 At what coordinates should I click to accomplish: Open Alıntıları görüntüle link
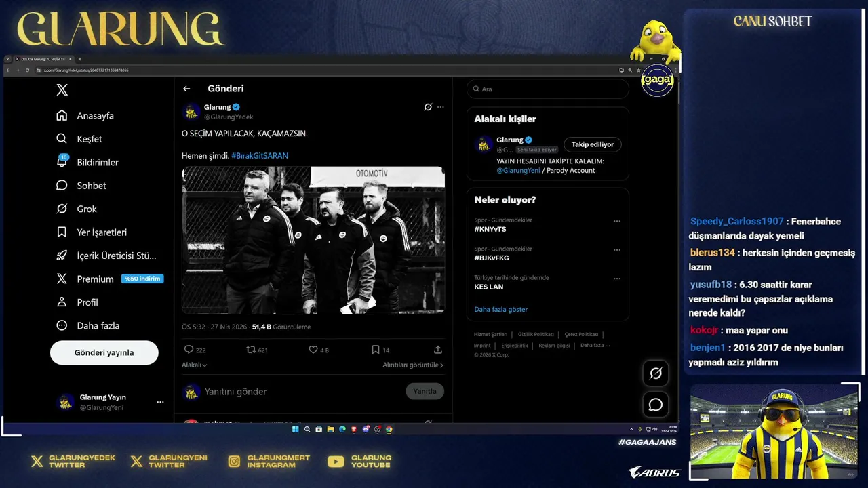(413, 365)
